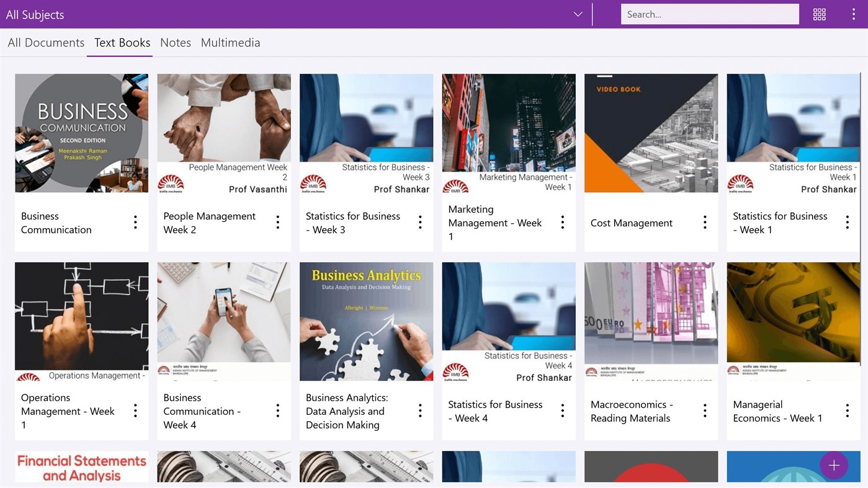The image size is (868, 488).
Task: Click the 'Cost Management' title text
Action: [x=632, y=223]
